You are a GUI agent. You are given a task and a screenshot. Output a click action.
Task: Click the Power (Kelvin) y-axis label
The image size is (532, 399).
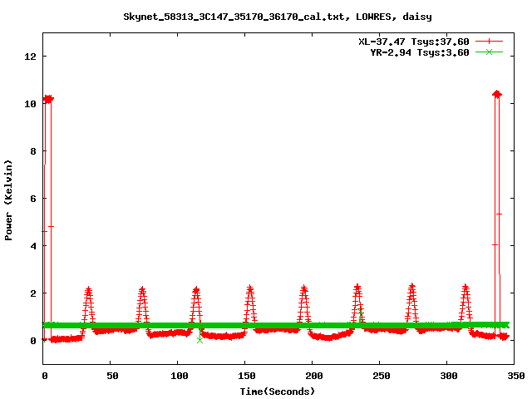click(x=8, y=200)
